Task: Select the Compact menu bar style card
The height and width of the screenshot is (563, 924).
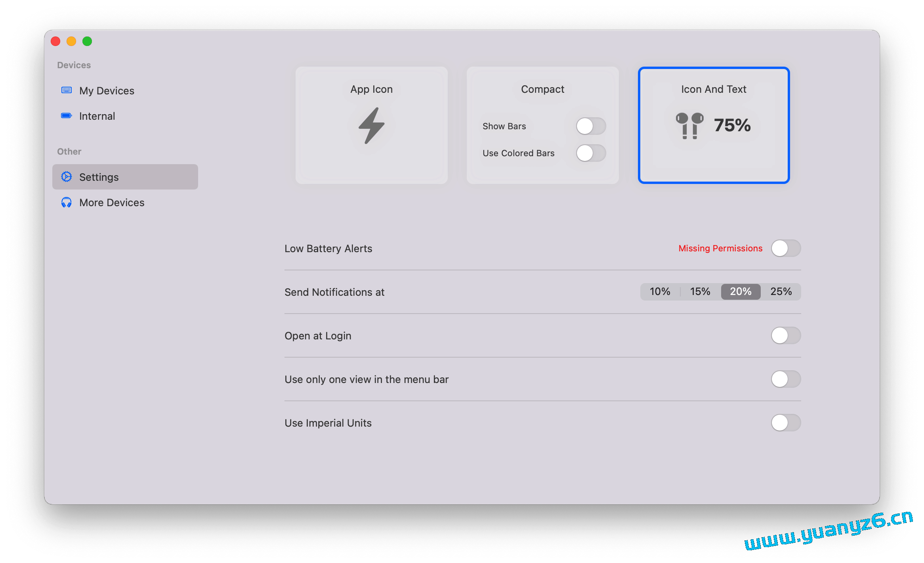Action: tap(542, 90)
